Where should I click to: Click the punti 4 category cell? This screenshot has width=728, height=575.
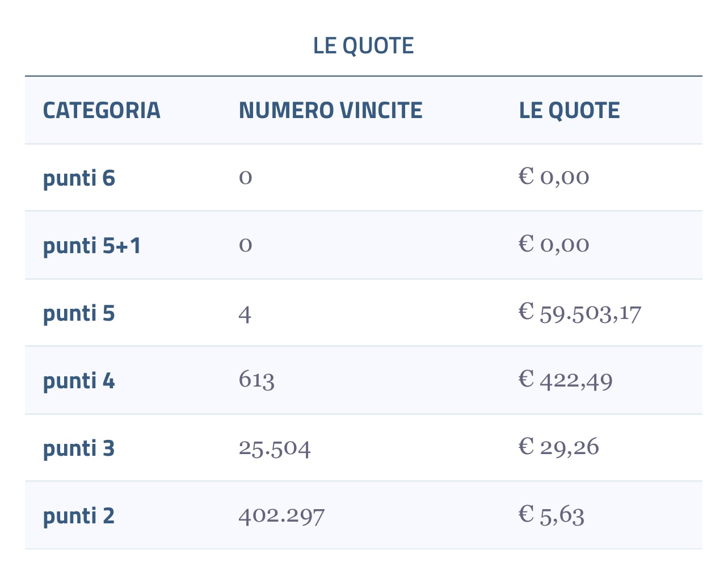(79, 381)
